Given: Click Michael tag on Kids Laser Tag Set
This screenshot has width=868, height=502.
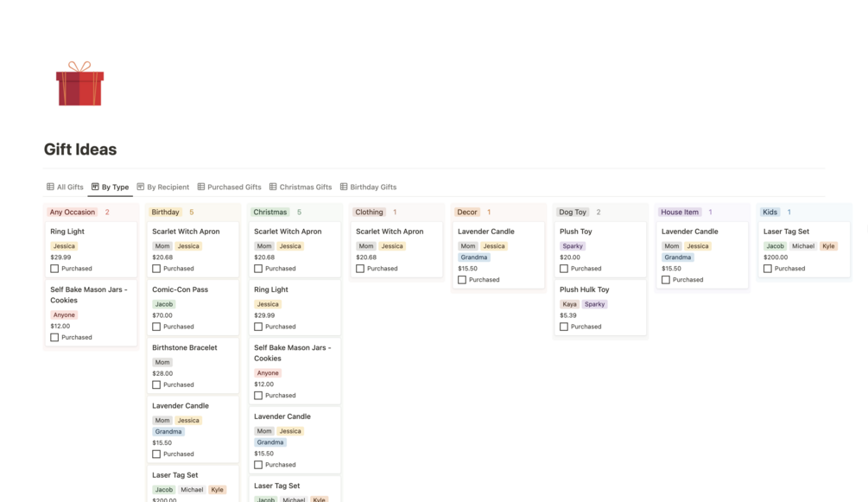Looking at the screenshot, I should click(x=802, y=246).
